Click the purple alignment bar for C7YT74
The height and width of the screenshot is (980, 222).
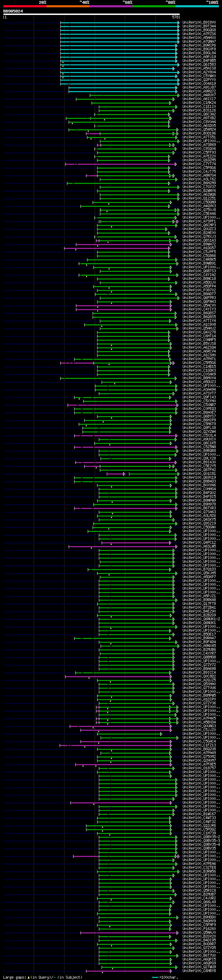pos(121,164)
